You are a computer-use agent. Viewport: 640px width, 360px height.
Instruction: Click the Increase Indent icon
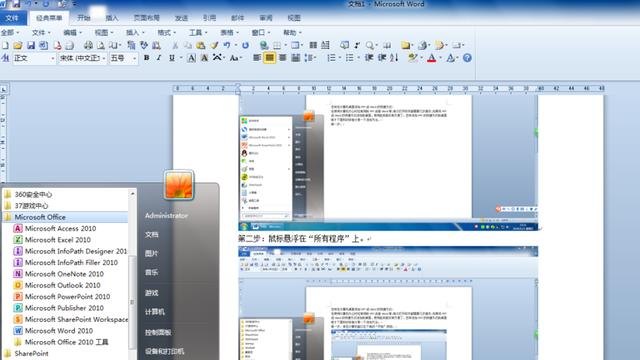tap(382, 58)
